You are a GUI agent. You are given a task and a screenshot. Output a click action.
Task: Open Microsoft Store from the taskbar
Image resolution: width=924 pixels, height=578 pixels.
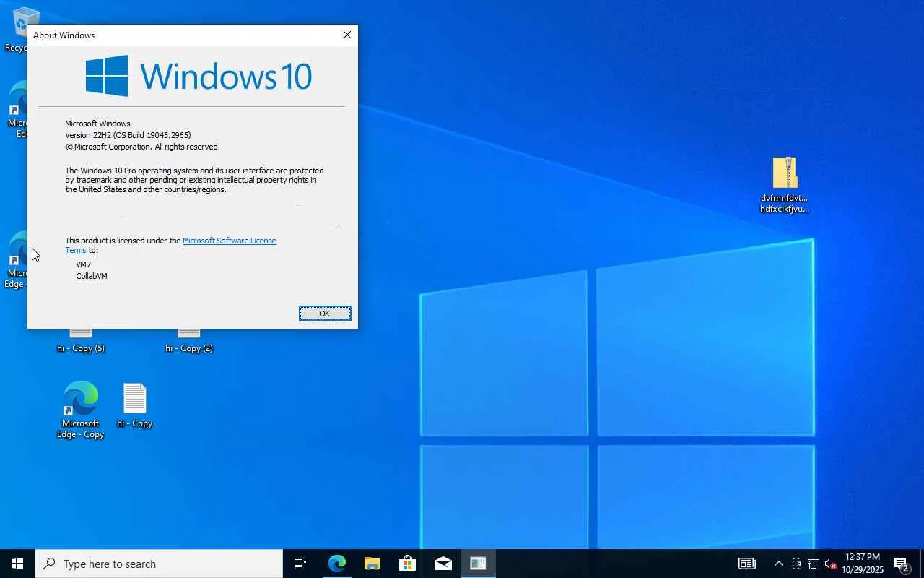pos(407,564)
